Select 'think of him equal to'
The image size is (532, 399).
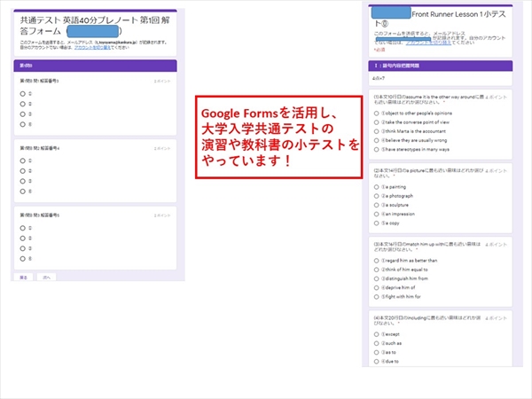point(376,270)
